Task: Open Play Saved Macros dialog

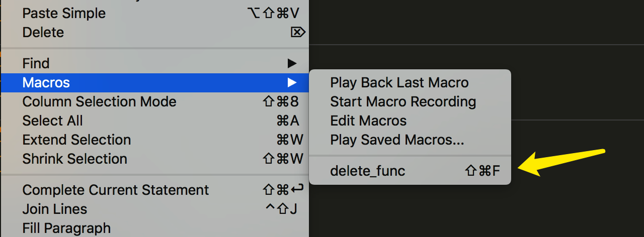Action: tap(410, 140)
